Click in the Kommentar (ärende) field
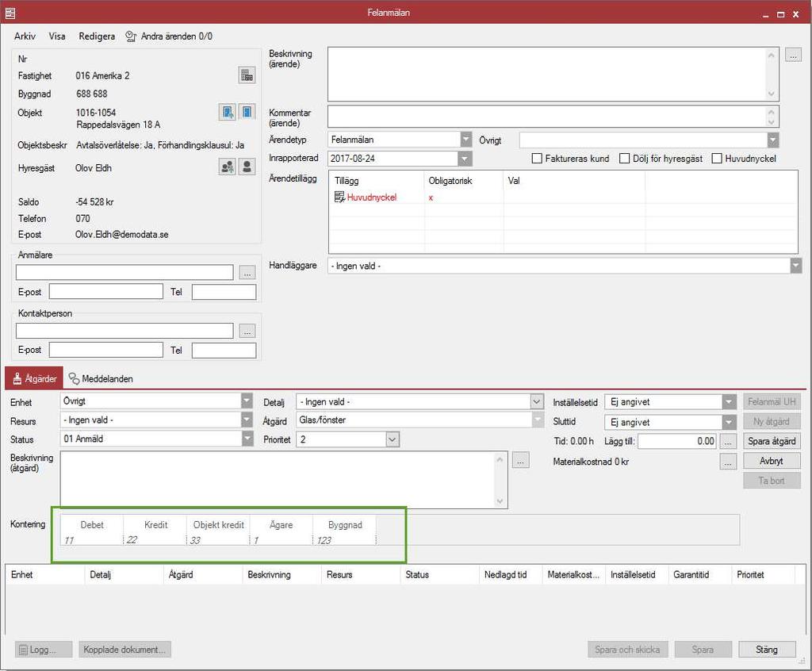812x671 pixels. coord(547,116)
